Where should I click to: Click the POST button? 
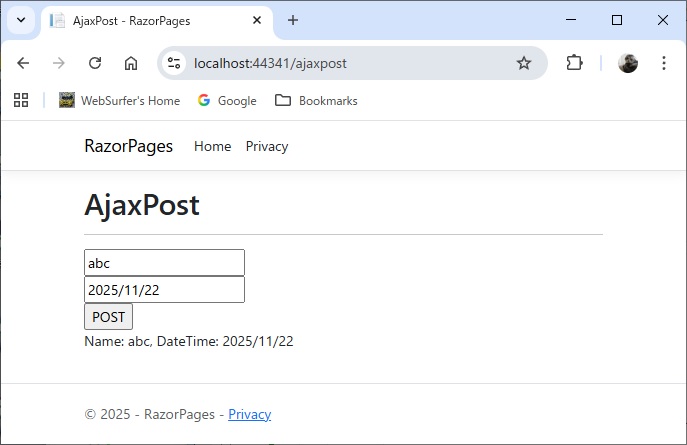point(108,317)
